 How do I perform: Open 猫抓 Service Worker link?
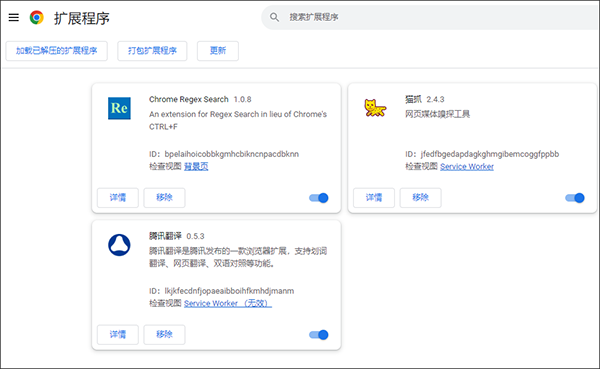click(467, 167)
